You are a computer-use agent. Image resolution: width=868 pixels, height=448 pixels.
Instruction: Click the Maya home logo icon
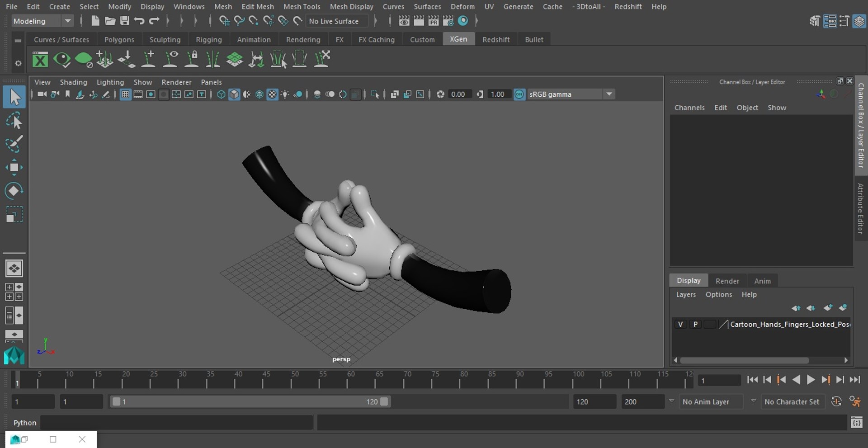coord(14,355)
